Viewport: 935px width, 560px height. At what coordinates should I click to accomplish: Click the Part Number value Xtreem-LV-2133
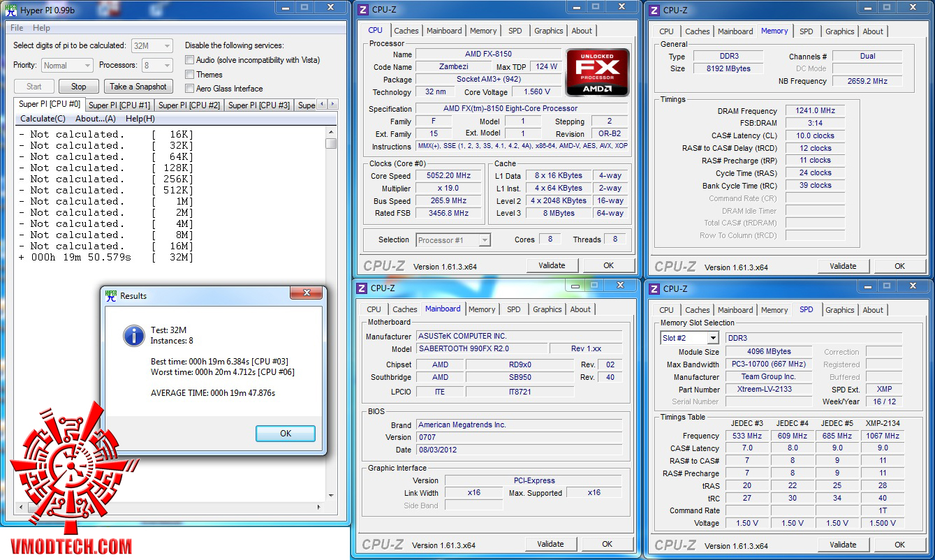pos(768,390)
